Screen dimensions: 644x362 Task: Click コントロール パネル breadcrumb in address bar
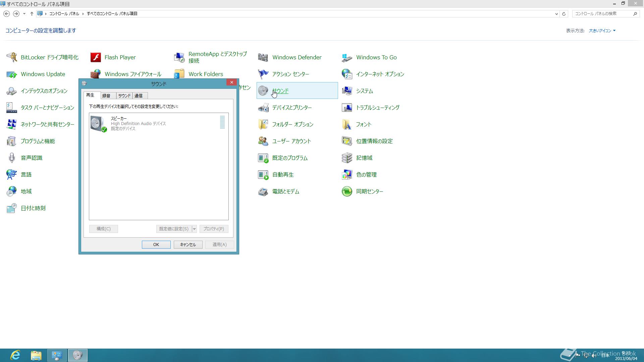tap(64, 14)
